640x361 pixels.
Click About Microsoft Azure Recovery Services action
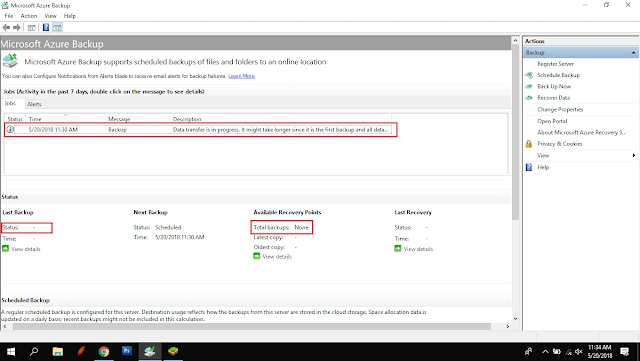(581, 132)
